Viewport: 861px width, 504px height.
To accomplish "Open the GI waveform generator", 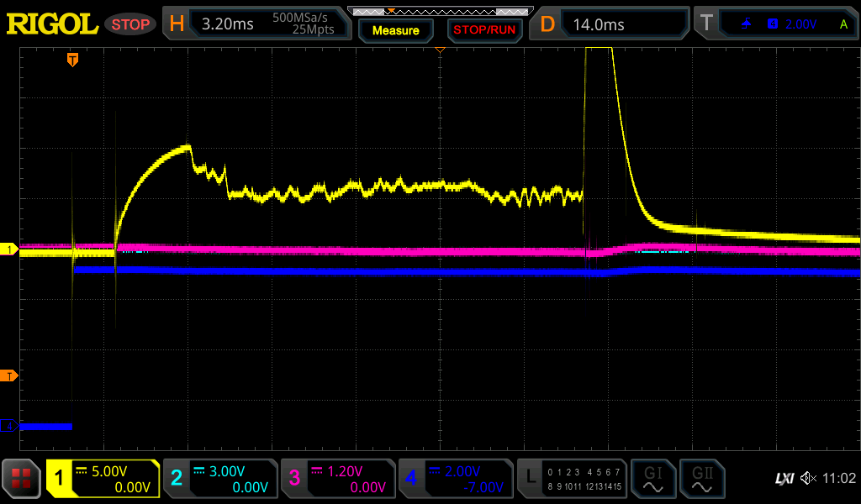I will coord(652,479).
